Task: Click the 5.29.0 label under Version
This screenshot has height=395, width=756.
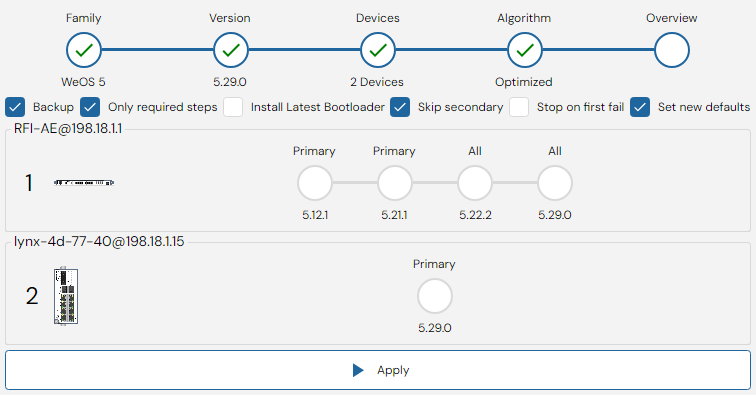Action: [230, 82]
